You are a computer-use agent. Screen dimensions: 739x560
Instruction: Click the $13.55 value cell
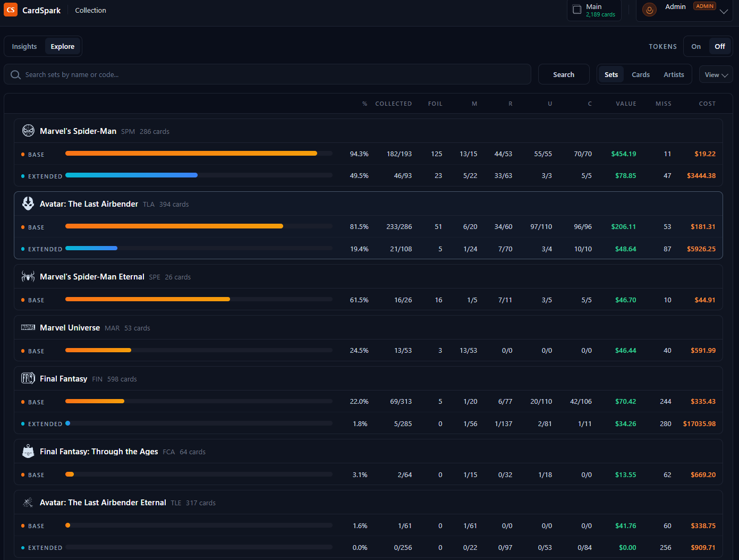pos(626,475)
